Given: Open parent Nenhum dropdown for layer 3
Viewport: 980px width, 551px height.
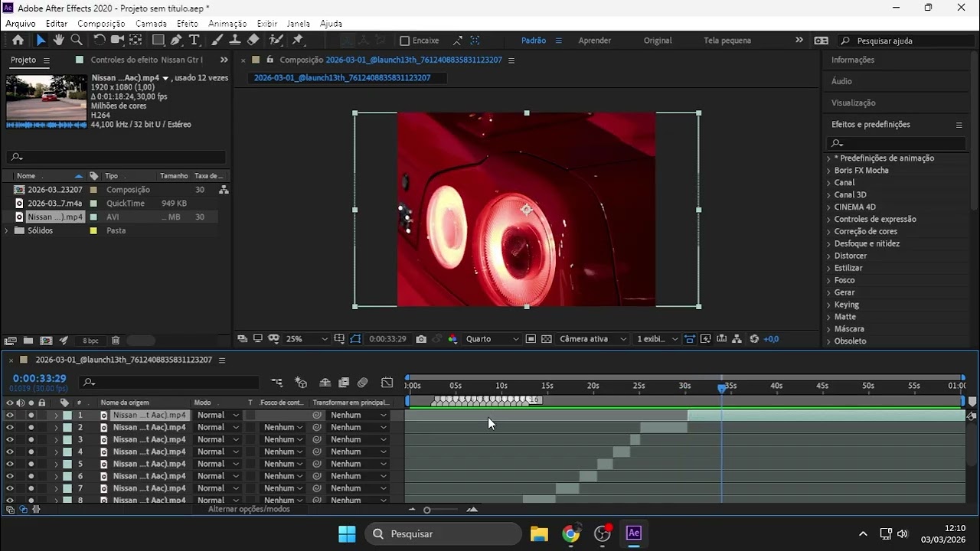Looking at the screenshot, I should pyautogui.click(x=358, y=440).
